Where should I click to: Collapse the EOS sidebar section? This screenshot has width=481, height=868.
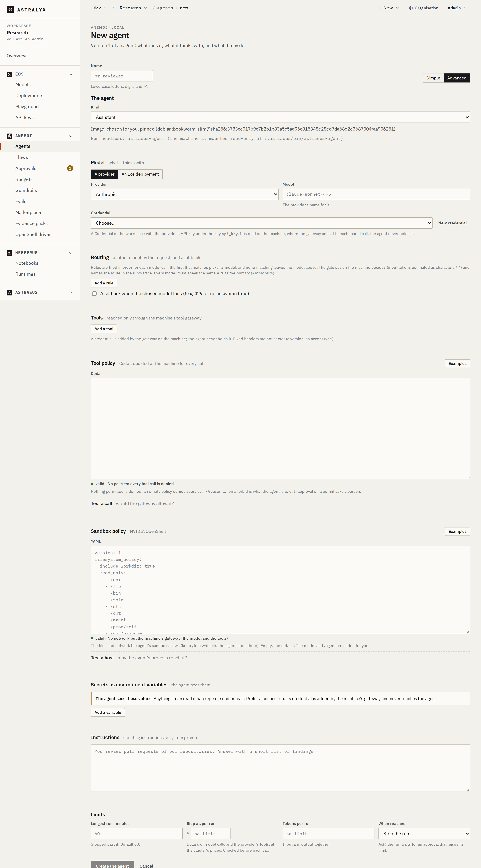71,74
